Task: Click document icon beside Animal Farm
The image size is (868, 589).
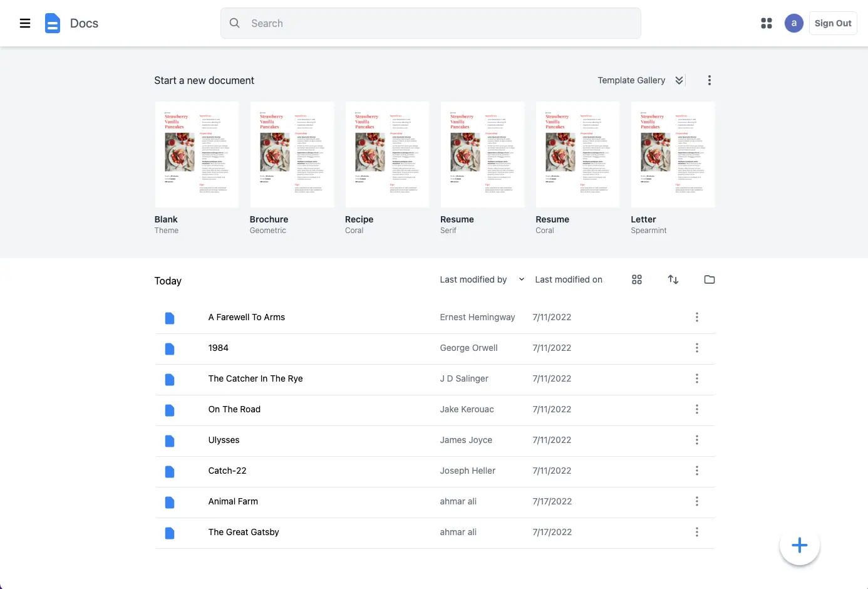Action: click(170, 503)
